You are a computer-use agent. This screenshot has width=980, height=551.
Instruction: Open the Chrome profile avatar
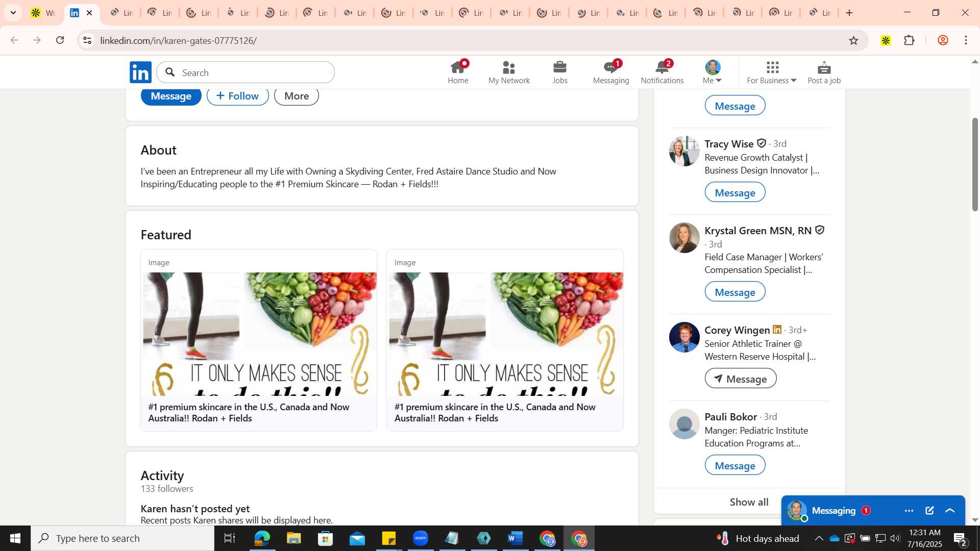tap(943, 40)
